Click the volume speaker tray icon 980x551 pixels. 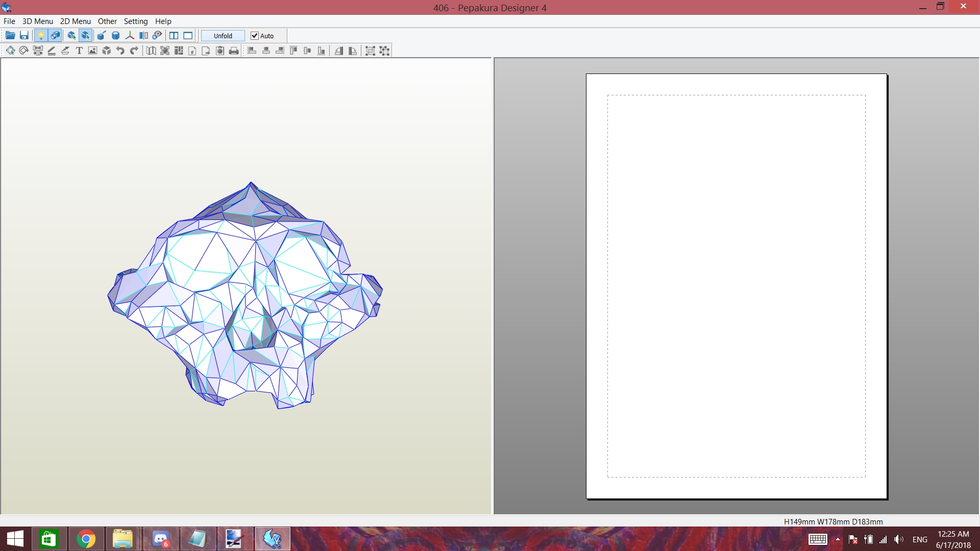(x=899, y=539)
